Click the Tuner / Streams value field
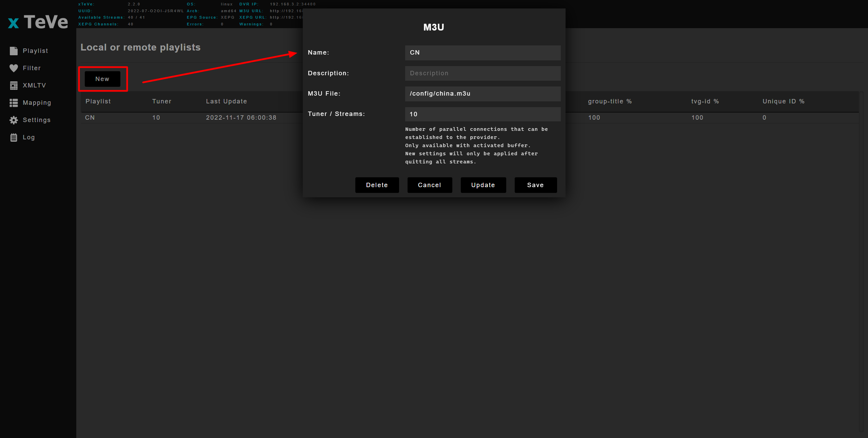The width and height of the screenshot is (868, 438). pyautogui.click(x=482, y=114)
